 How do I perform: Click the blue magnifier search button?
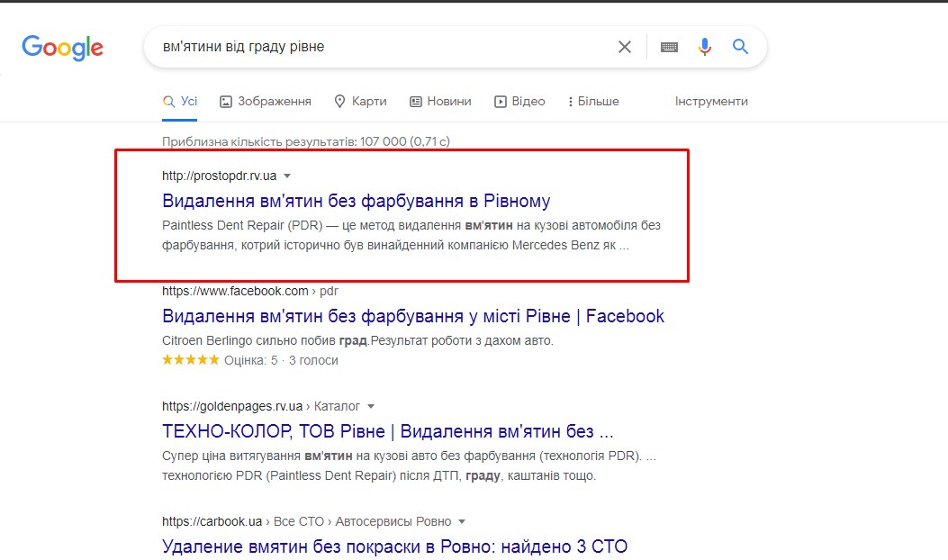pyautogui.click(x=741, y=46)
